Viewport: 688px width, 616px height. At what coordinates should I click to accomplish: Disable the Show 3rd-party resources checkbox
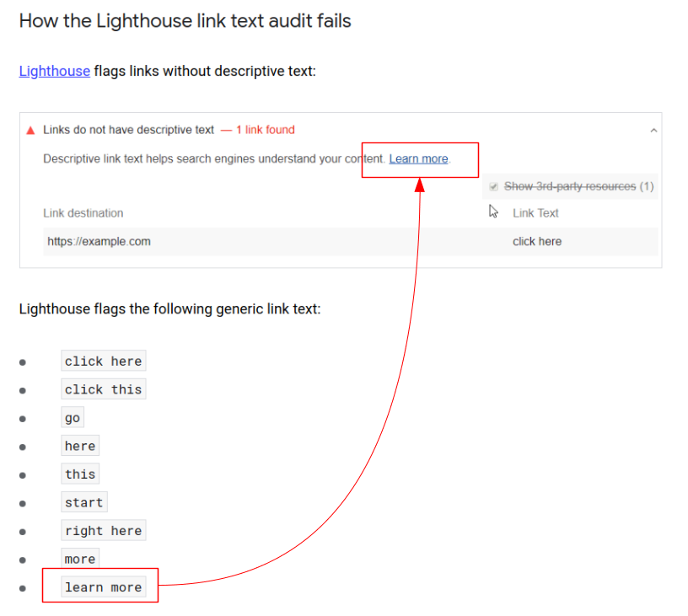click(x=493, y=186)
